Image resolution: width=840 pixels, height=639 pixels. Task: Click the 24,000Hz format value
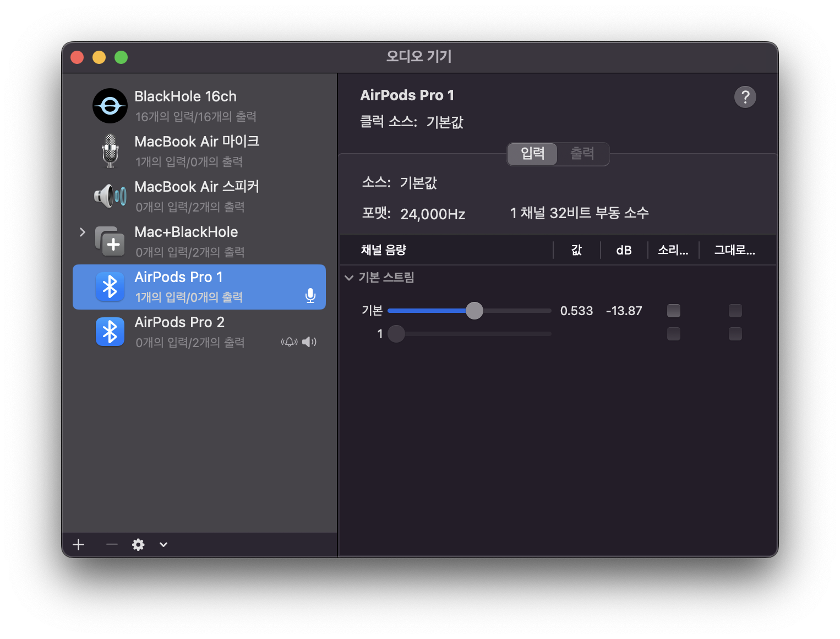point(433,214)
